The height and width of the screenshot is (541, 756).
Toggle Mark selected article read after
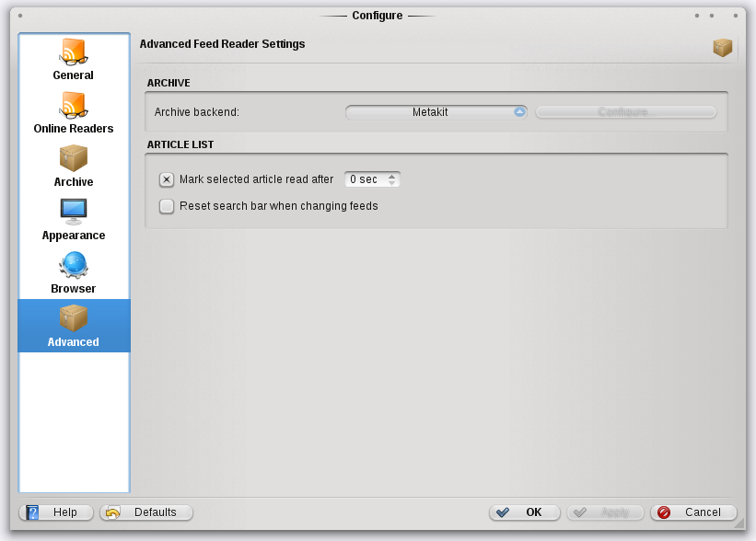pos(167,179)
